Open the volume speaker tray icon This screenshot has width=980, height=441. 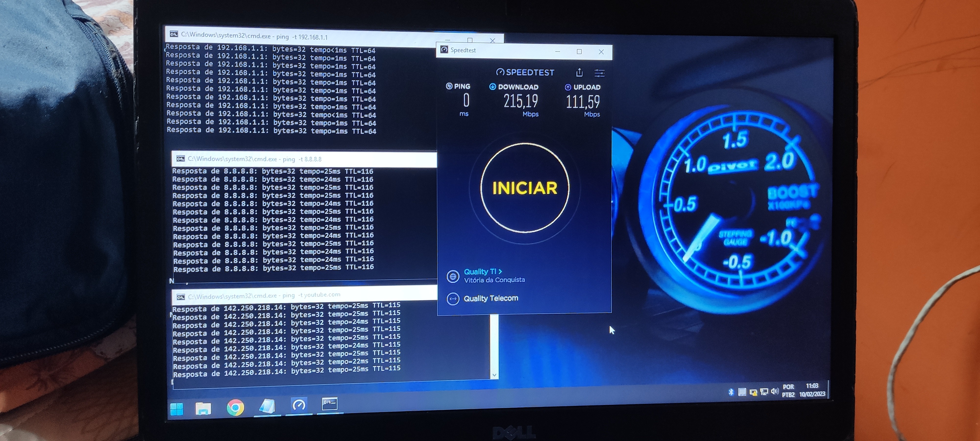coord(774,391)
